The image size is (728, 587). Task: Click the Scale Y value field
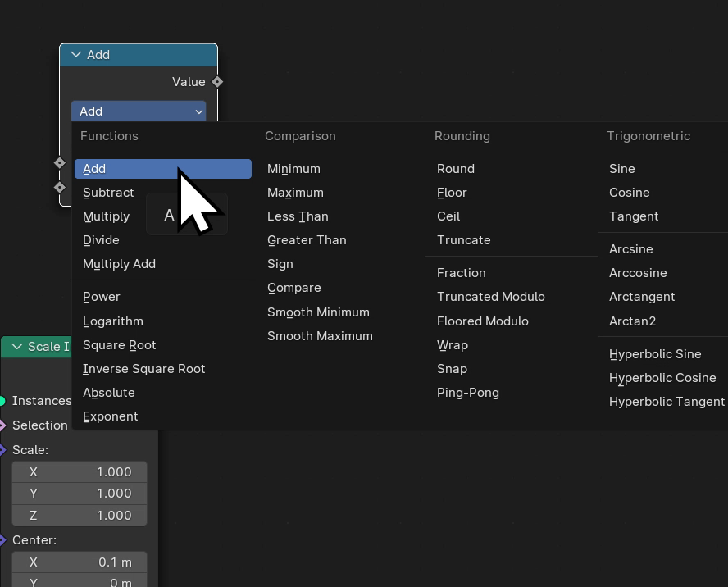click(80, 494)
